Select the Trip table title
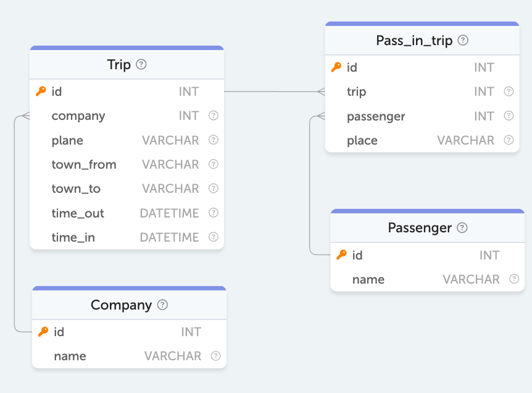This screenshot has width=532, height=393. tap(119, 65)
